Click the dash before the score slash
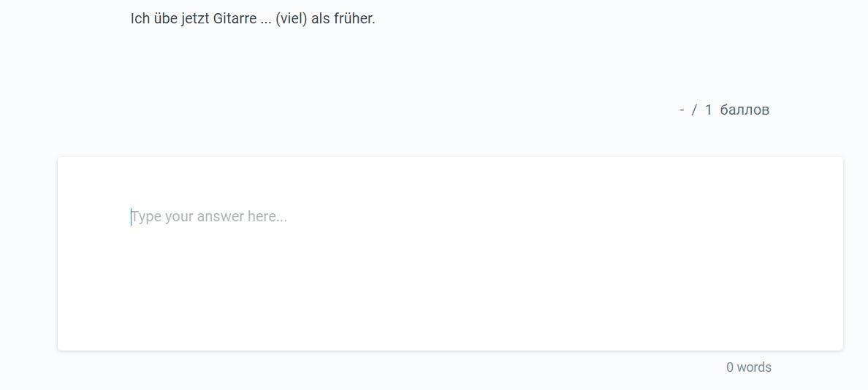Screen dimensions: 868x390 click(682, 110)
